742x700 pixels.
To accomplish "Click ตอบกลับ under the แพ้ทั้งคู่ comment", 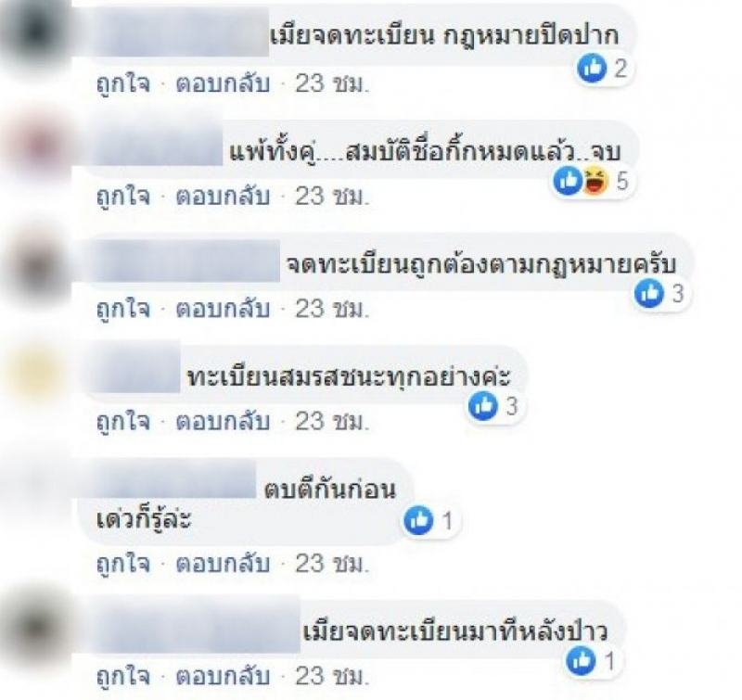I will (x=223, y=197).
